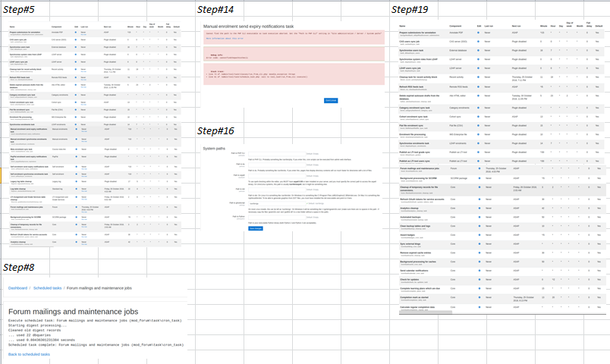Viewport: 610px width, 364px height.
Task: Edit CAS users sync job in Step#5 table
Action: click(x=75, y=39)
